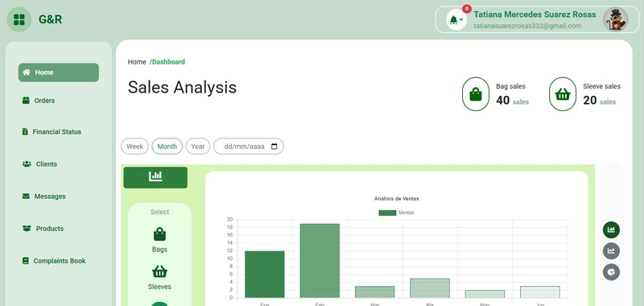Click the G&R grid logo icon
Viewport: 644px width, 306px height.
19,19
